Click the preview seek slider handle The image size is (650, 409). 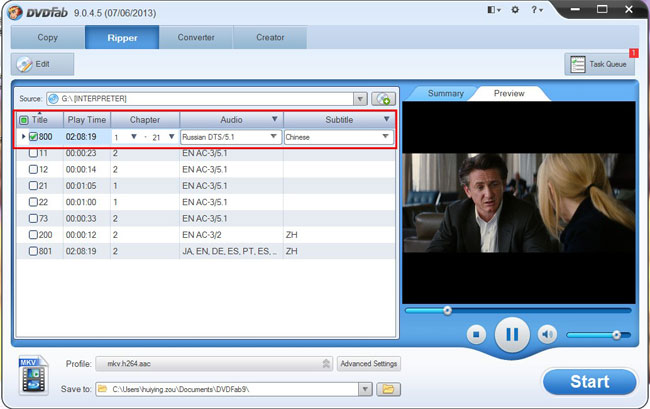click(x=447, y=310)
